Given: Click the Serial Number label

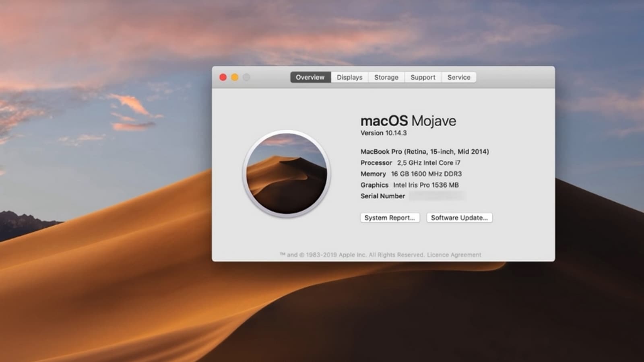Looking at the screenshot, I should (x=383, y=196).
